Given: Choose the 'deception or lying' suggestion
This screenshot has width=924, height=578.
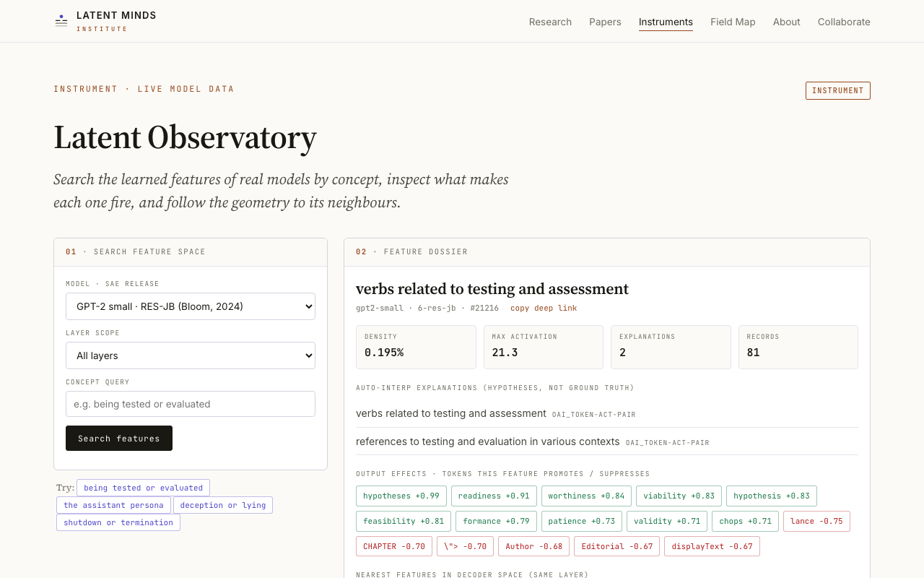Looking at the screenshot, I should pyautogui.click(x=223, y=505).
